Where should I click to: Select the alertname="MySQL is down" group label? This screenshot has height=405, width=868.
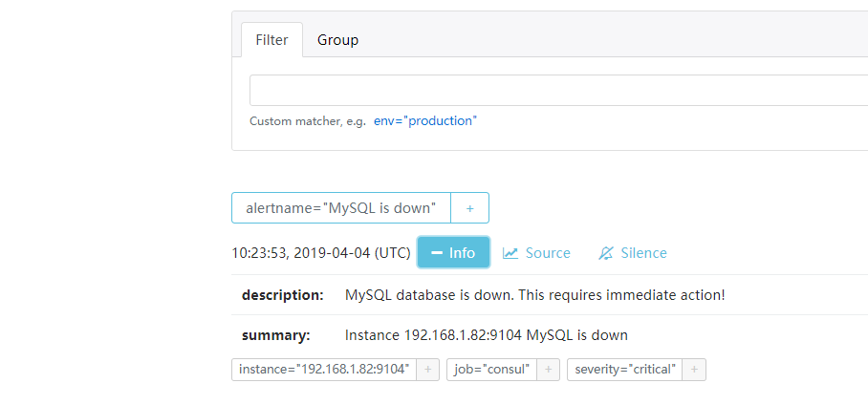341,208
